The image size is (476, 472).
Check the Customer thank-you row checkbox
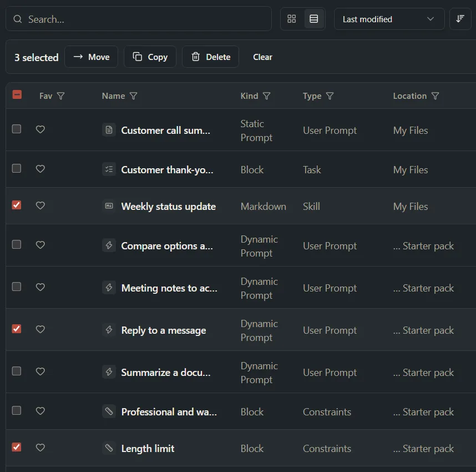click(x=17, y=168)
